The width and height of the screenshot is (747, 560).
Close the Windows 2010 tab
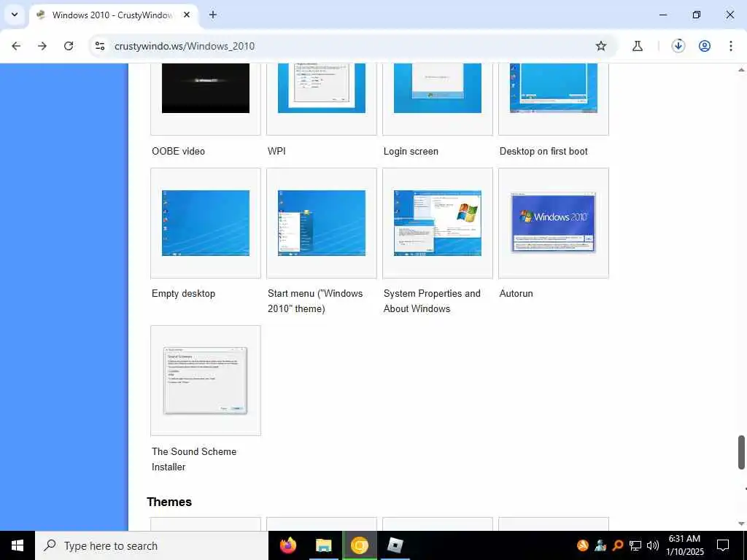pyautogui.click(x=187, y=15)
